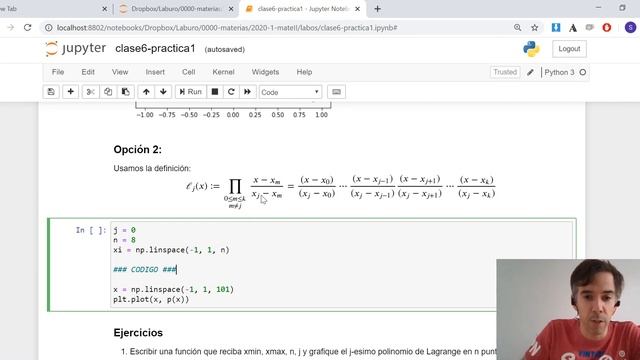Click the line 'xi = np.linspace(-1, 1, n)'

[x=171, y=250]
